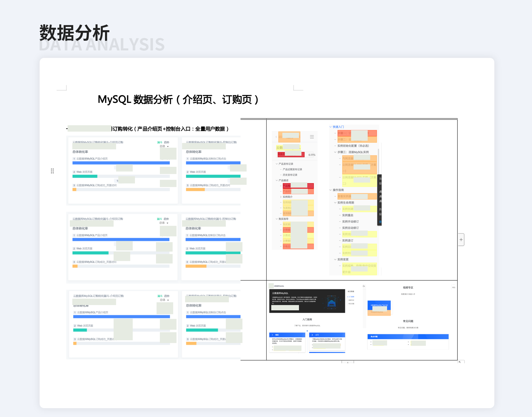Screen dimensions: 532x417
Task: Collapse the 快速入门 tree section
Action: 330,127
